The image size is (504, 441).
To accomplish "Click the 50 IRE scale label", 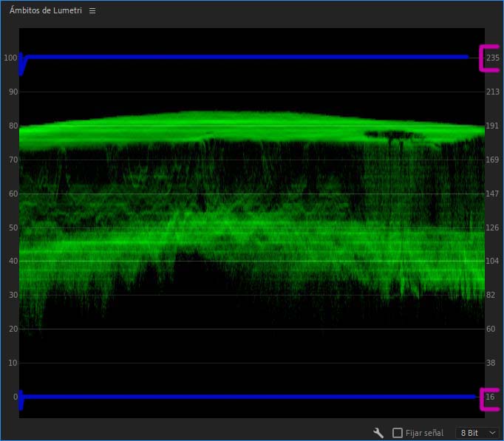I will pos(13,228).
